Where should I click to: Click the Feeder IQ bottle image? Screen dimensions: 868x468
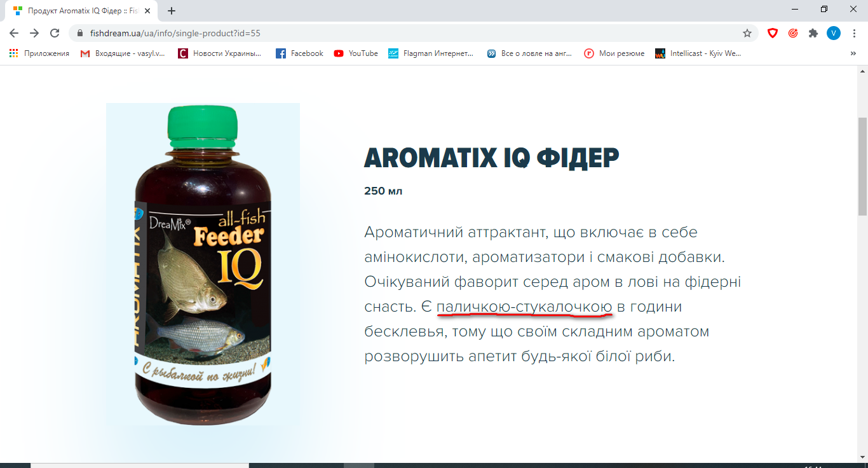tap(203, 264)
